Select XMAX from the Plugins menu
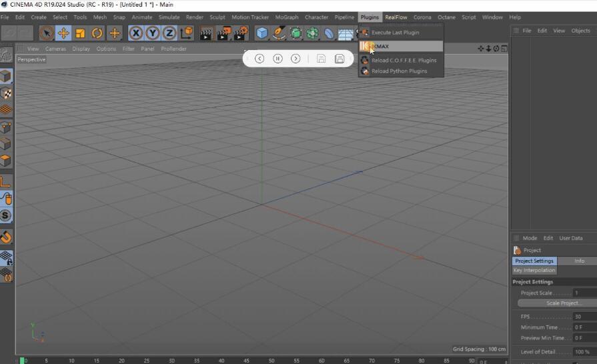The height and width of the screenshot is (364, 597). (402, 46)
